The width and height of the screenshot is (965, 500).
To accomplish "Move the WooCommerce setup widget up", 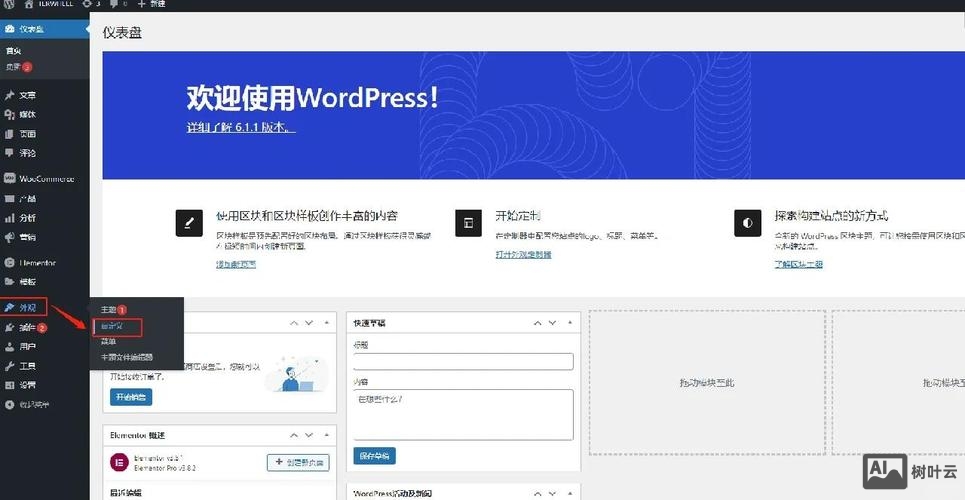I will (294, 323).
